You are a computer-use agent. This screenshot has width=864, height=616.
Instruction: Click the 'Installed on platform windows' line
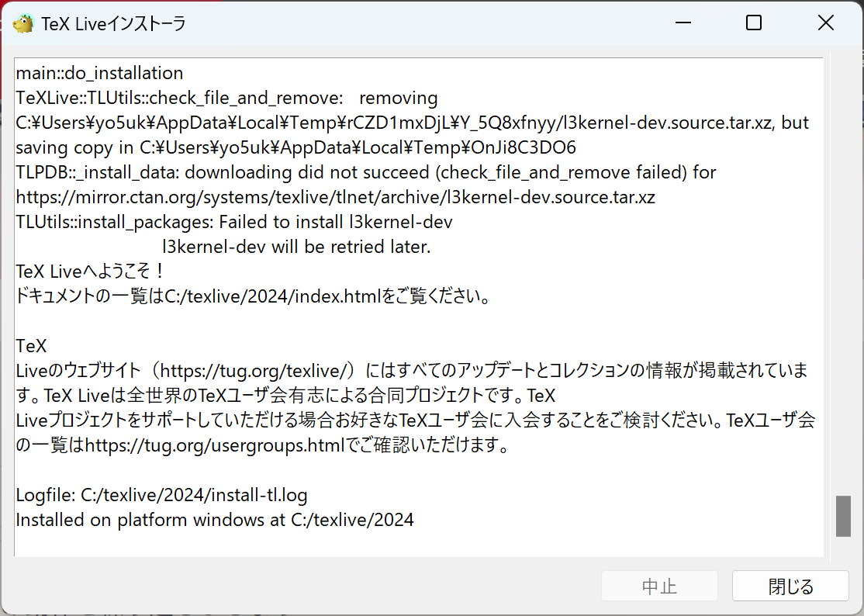pyautogui.click(x=215, y=520)
